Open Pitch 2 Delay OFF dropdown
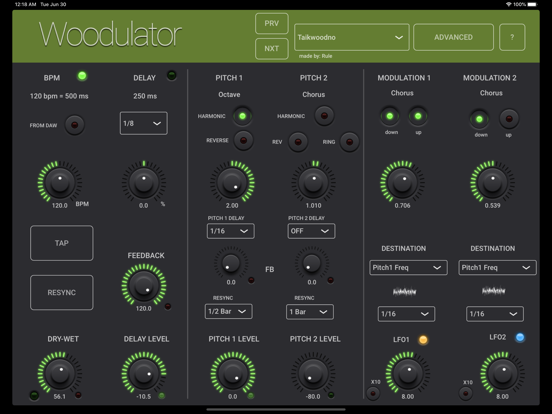 [x=311, y=231]
